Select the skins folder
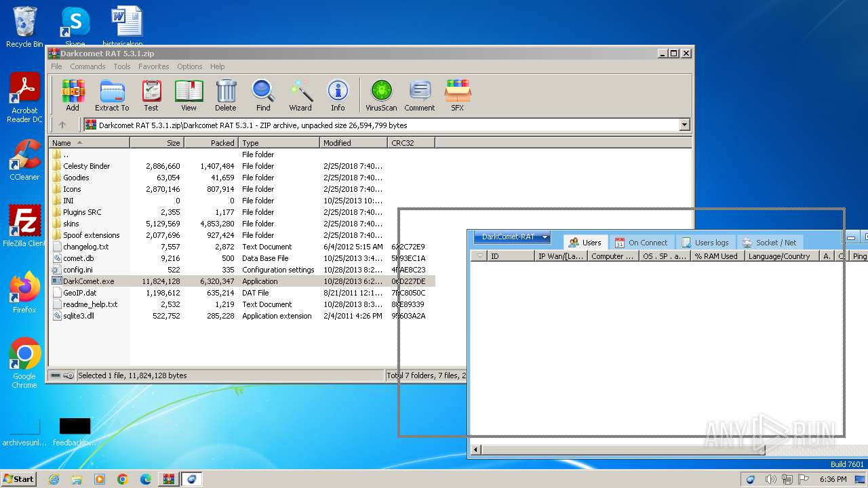The image size is (868, 488). pos(71,224)
